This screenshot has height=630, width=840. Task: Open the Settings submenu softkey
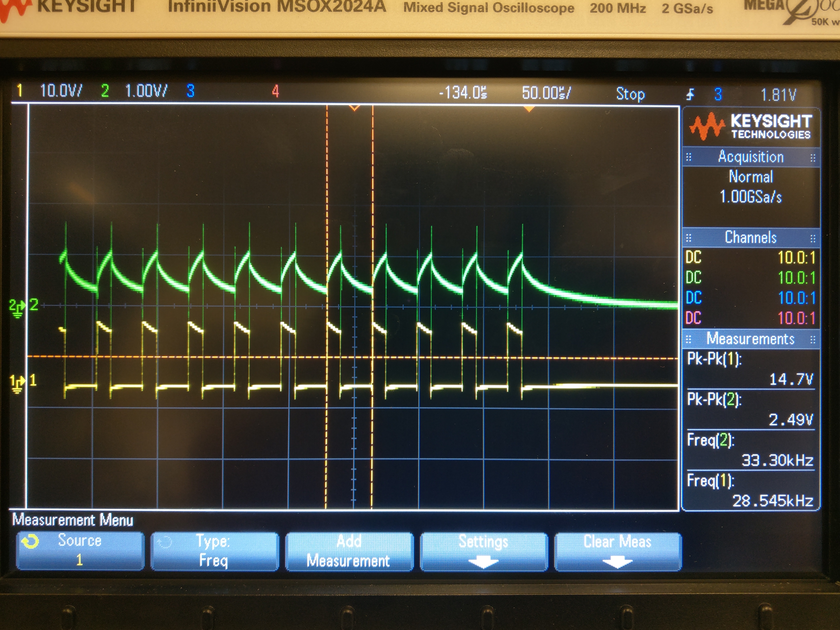tap(483, 551)
